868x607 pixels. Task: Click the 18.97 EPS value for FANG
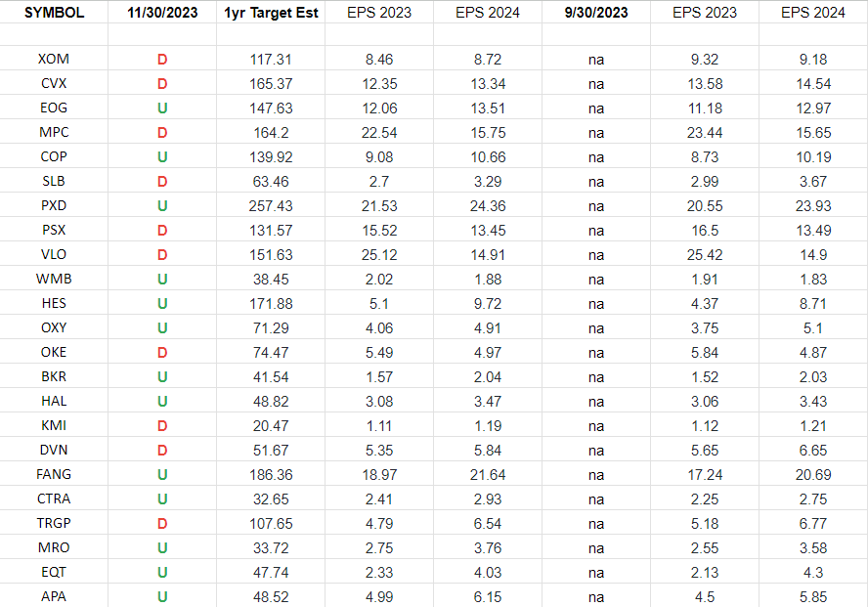(379, 474)
